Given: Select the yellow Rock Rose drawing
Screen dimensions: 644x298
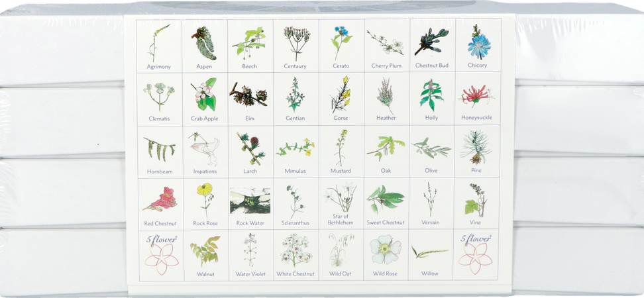Looking at the screenshot, I should click(205, 200).
